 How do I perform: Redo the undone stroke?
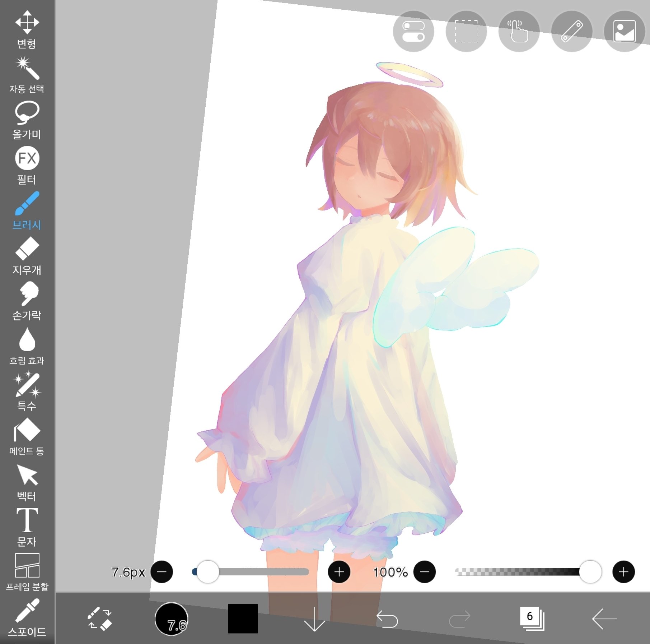click(459, 619)
